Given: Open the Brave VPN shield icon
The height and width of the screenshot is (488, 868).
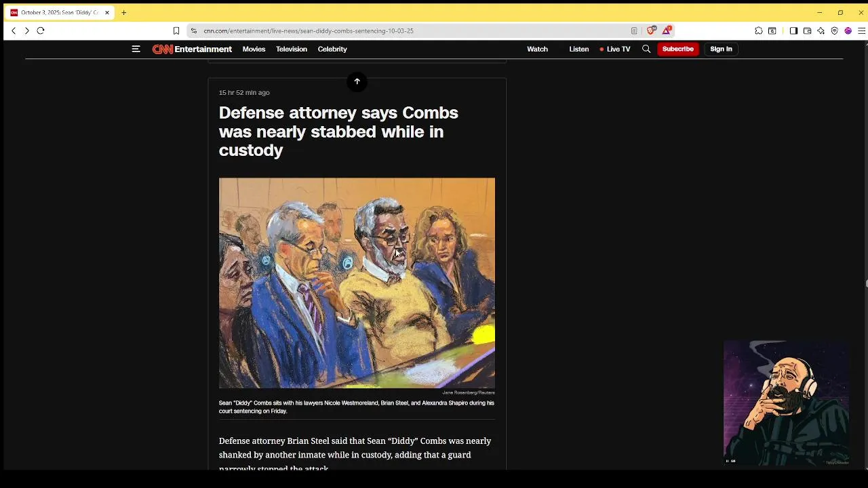Looking at the screenshot, I should tap(834, 30).
